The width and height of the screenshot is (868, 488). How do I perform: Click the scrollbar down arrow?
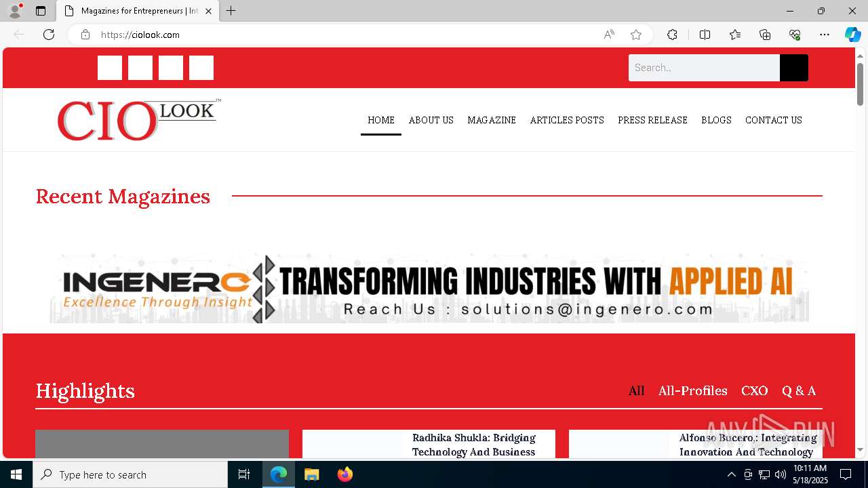(861, 450)
